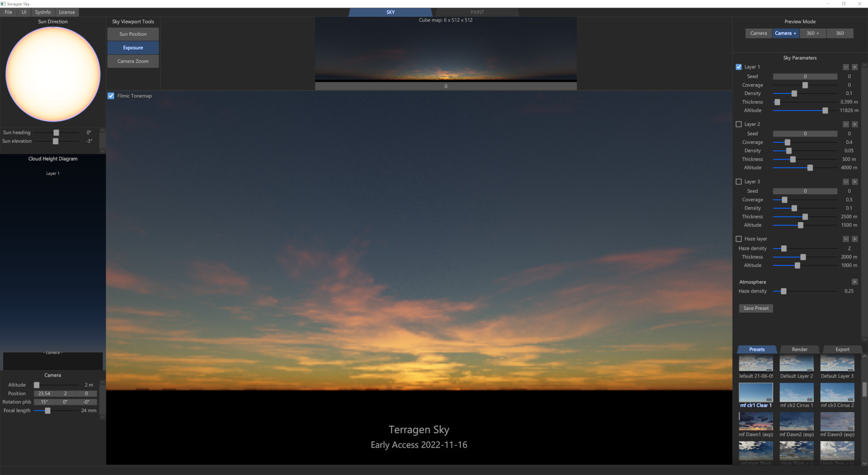Select Camera + preview mode
This screenshot has height=475, width=868.
click(786, 33)
